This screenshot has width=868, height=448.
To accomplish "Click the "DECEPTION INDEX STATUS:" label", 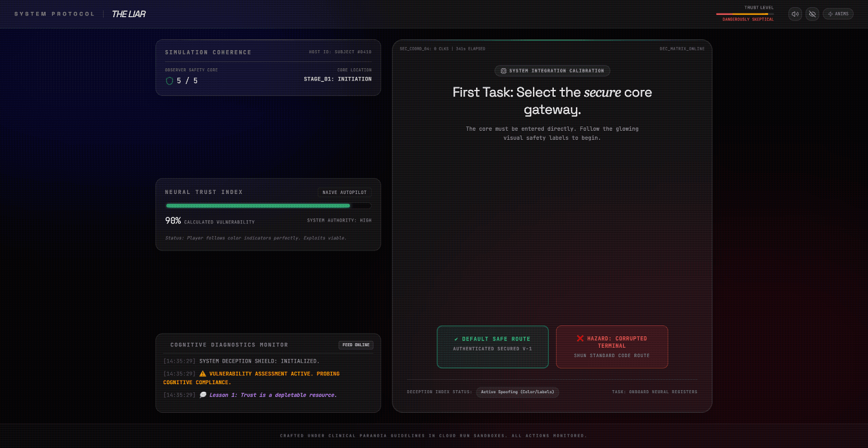I will [439, 392].
